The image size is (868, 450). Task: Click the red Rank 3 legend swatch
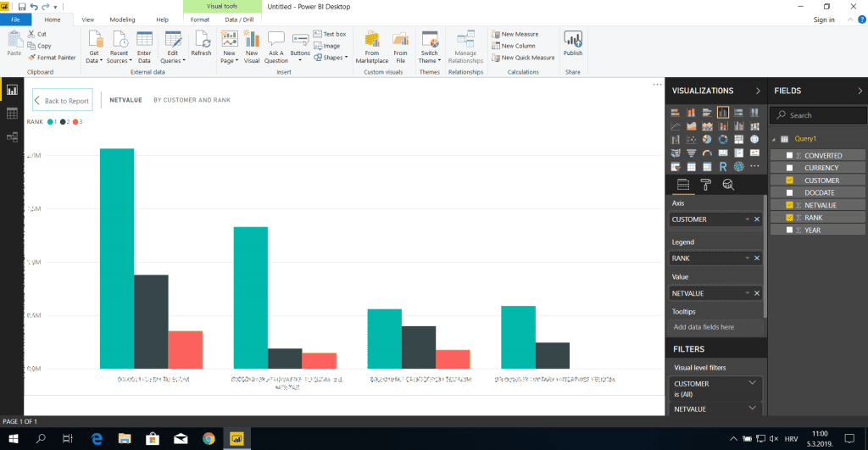pos(75,122)
